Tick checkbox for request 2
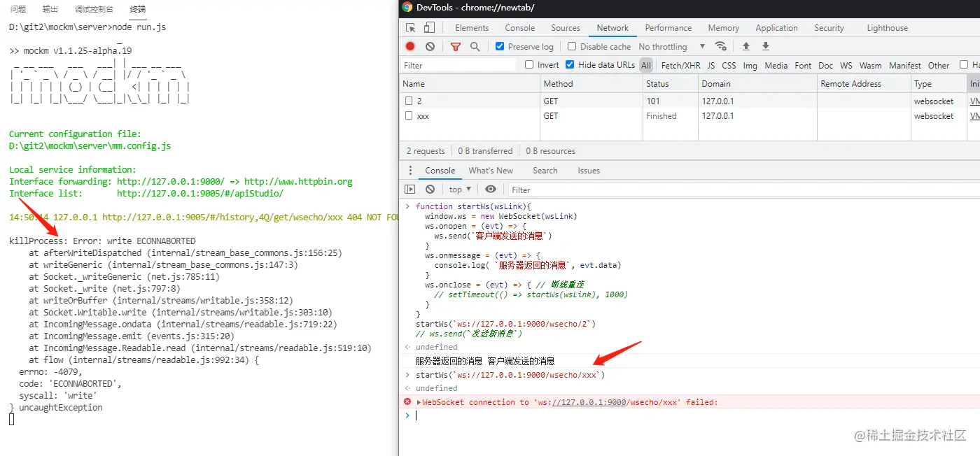The image size is (980, 456). (x=409, y=101)
